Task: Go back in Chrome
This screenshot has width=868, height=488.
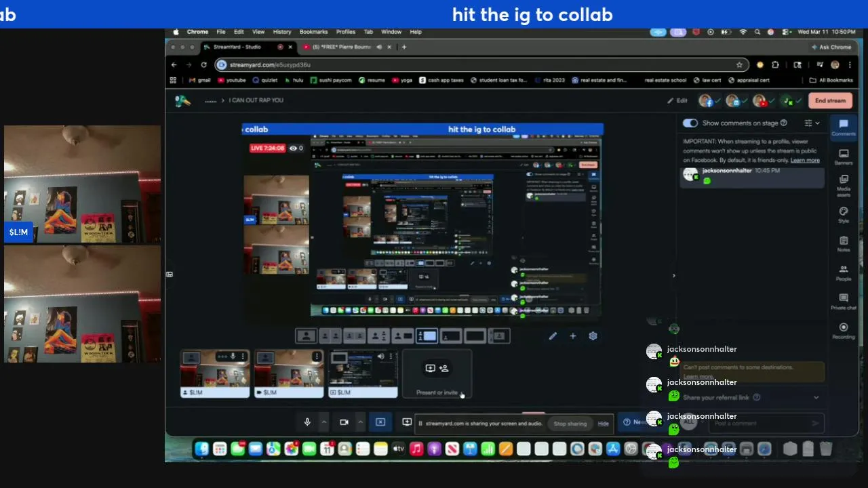Action: coord(174,64)
